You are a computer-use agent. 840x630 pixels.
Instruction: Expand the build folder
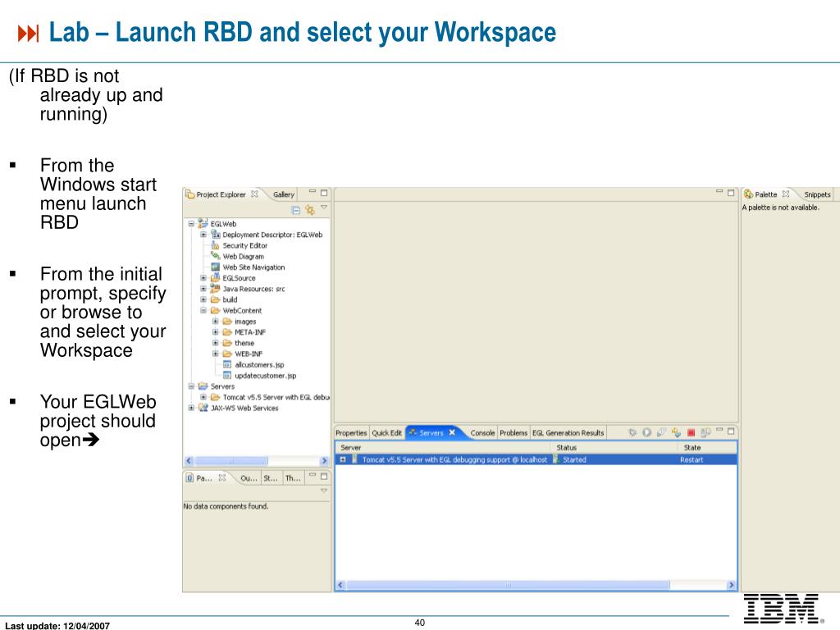(203, 299)
